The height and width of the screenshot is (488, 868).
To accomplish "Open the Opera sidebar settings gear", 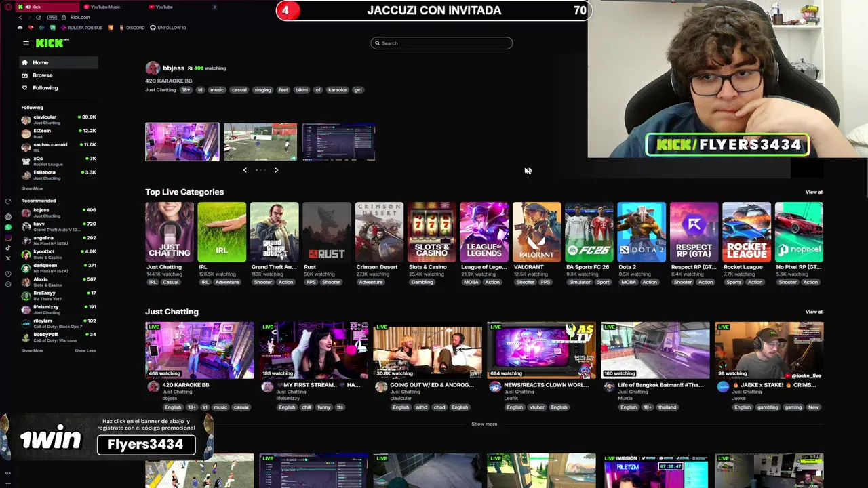I will click(8, 284).
